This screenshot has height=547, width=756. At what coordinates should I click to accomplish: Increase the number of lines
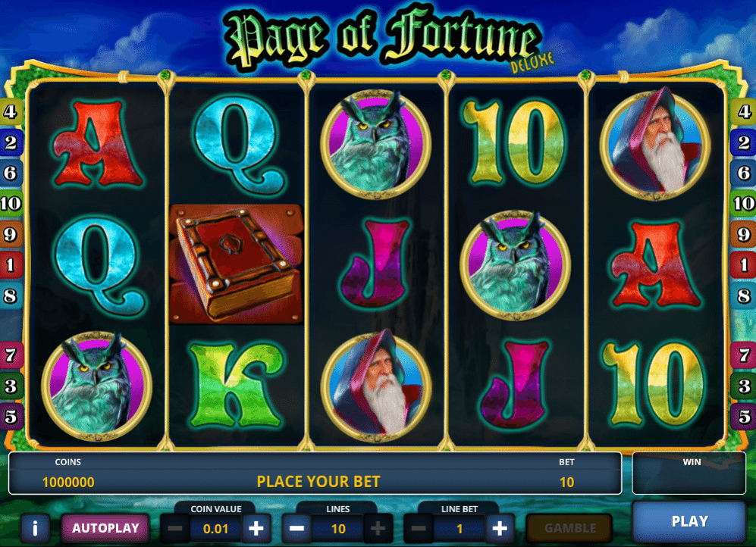tap(378, 528)
